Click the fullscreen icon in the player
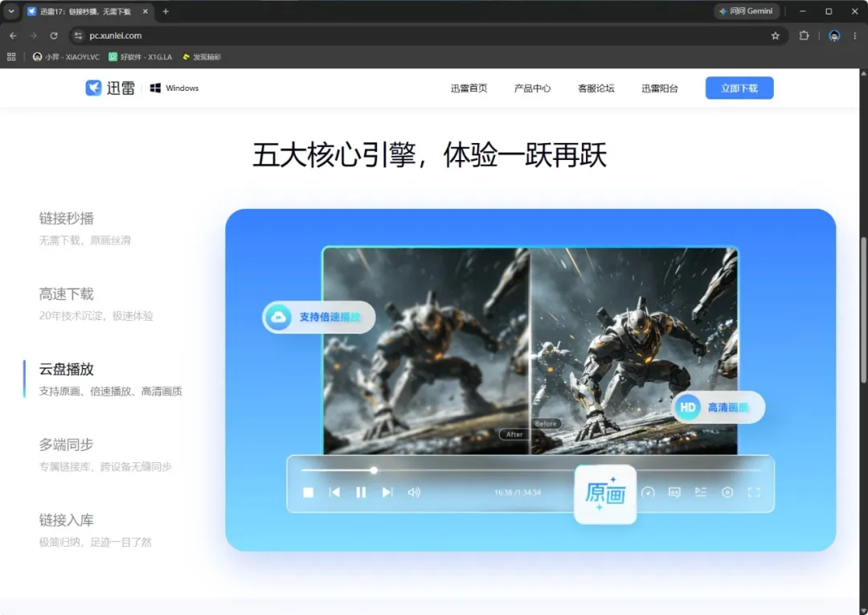The image size is (868, 615). point(753,492)
